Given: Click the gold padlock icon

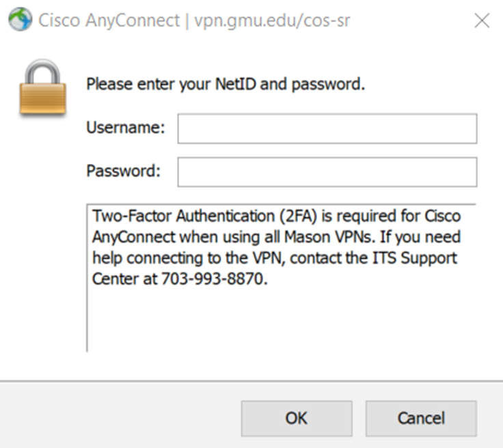Looking at the screenshot, I should [x=43, y=87].
